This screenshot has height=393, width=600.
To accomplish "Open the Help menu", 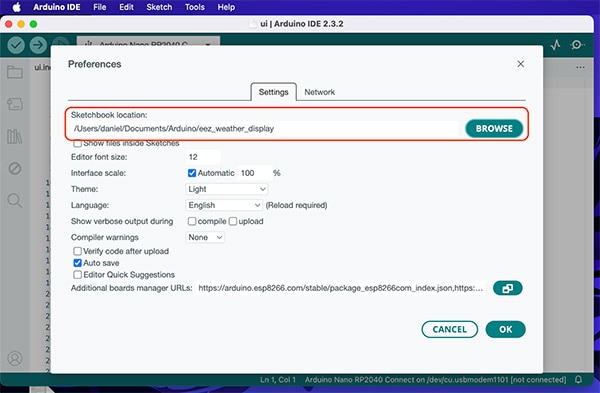I will [226, 7].
